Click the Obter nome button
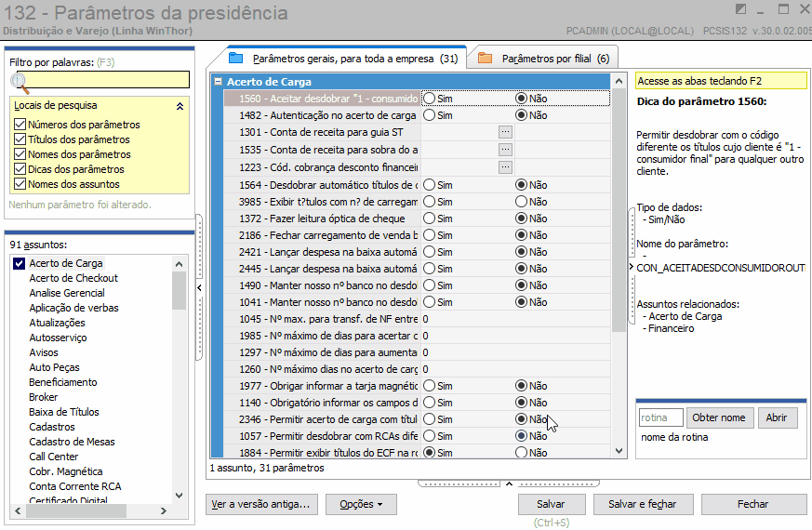The height and width of the screenshot is (530, 812). coord(719,417)
